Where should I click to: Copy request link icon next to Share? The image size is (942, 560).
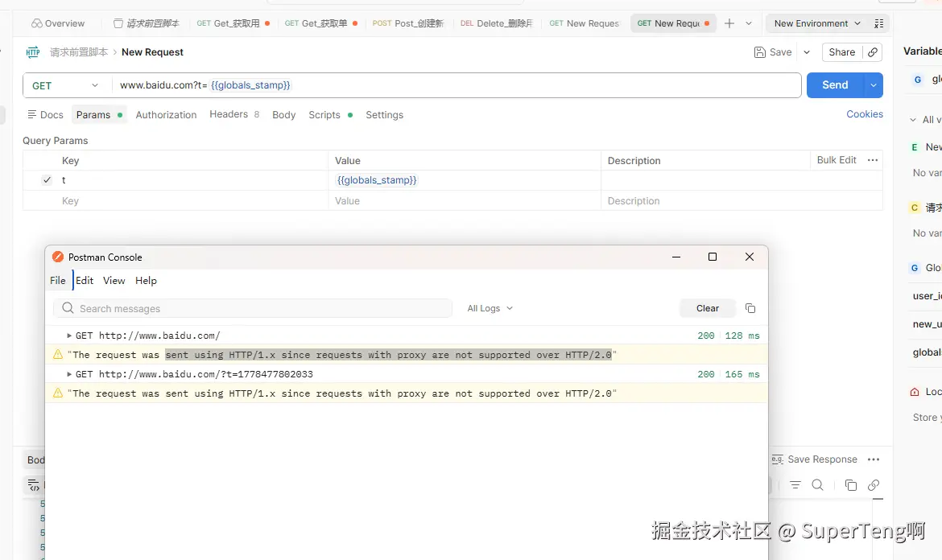(872, 52)
